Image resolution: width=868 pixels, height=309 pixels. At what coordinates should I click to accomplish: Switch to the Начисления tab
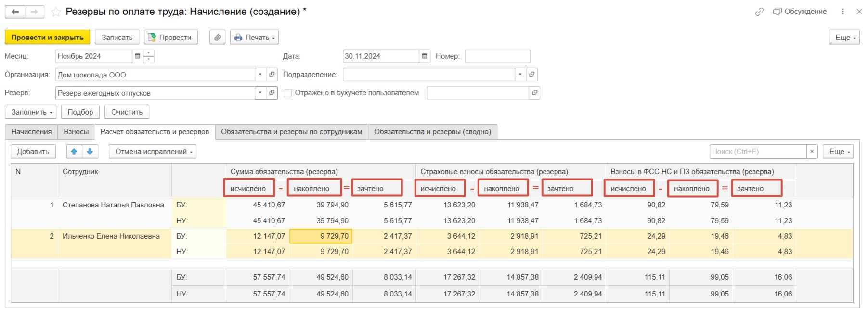pyautogui.click(x=31, y=132)
